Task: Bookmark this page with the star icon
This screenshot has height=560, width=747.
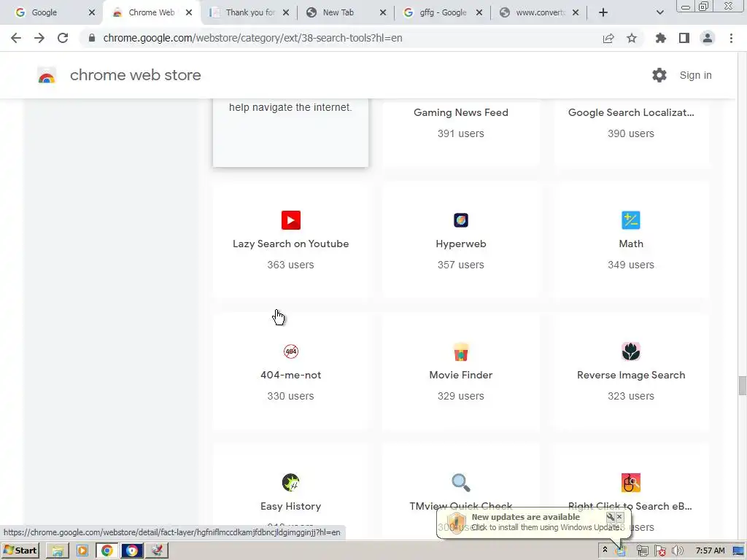Action: point(632,38)
